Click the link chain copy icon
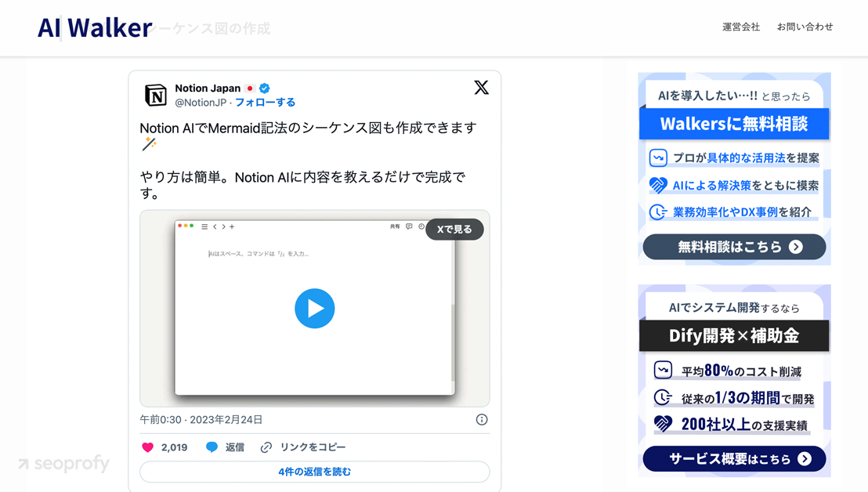 [266, 447]
